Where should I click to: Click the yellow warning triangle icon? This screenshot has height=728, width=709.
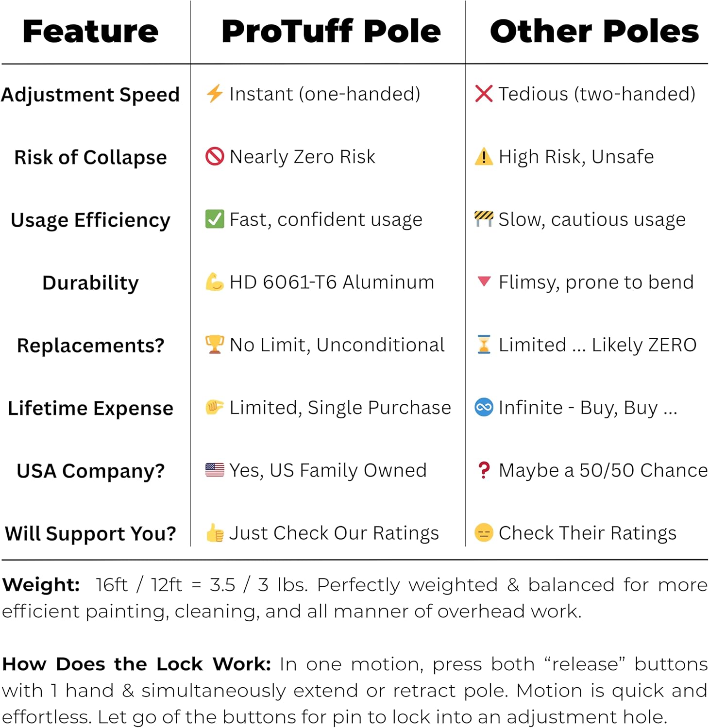484,156
